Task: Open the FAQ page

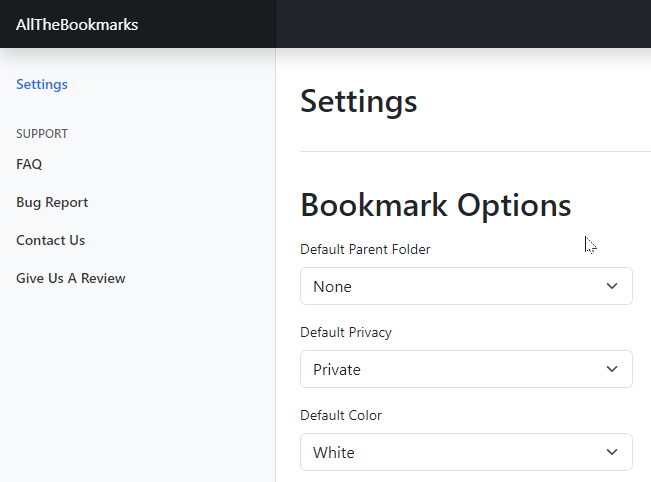Action: click(29, 164)
